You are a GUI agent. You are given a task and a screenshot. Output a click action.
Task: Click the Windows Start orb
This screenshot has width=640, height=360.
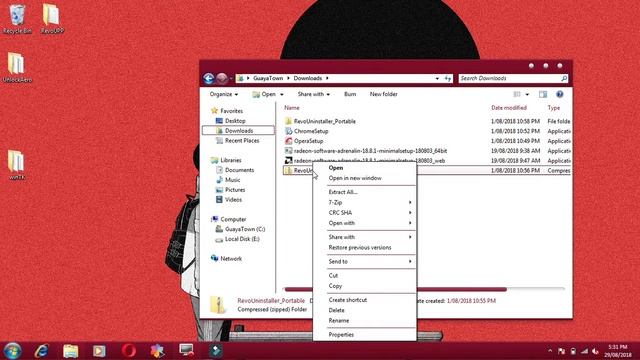click(x=12, y=351)
